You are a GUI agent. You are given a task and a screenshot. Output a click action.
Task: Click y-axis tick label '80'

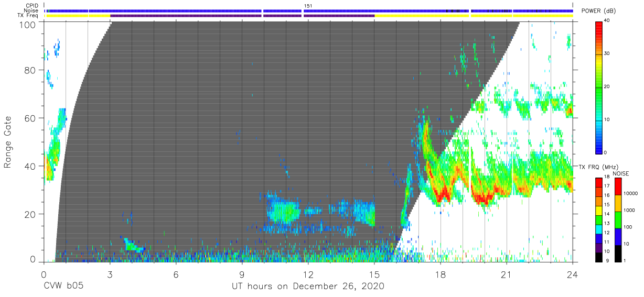tap(30, 70)
